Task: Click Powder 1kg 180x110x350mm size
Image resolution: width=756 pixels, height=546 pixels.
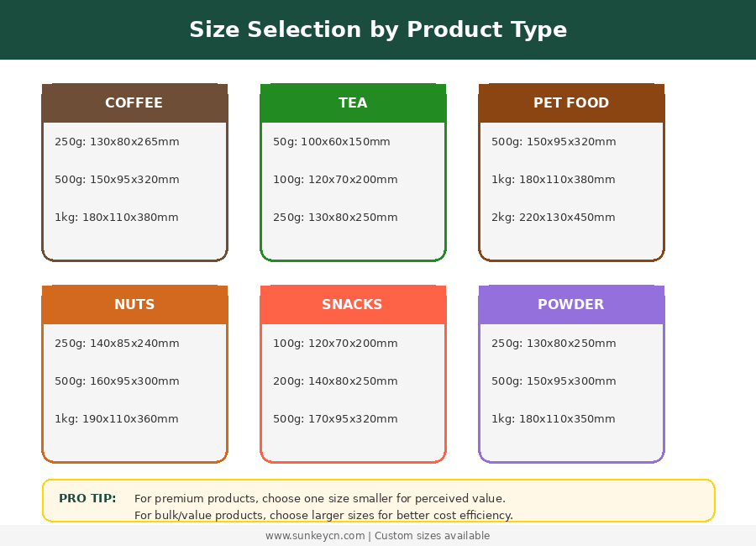Action: (x=554, y=419)
